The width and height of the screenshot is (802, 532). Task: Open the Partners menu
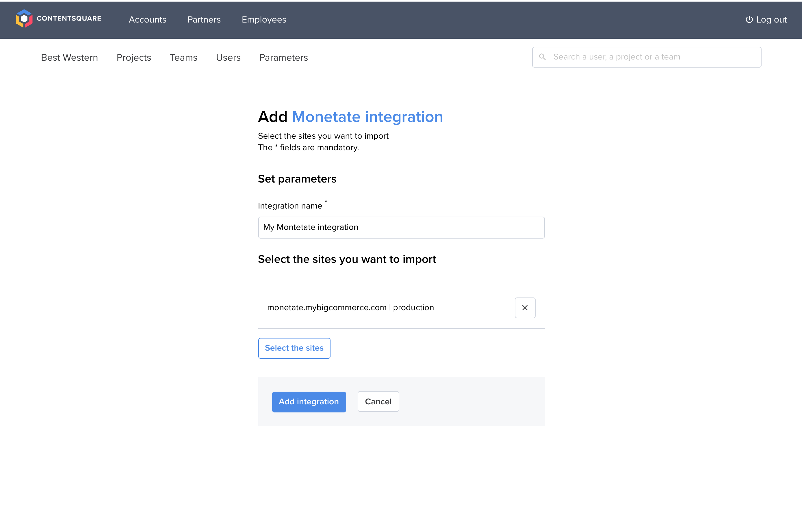204,20
